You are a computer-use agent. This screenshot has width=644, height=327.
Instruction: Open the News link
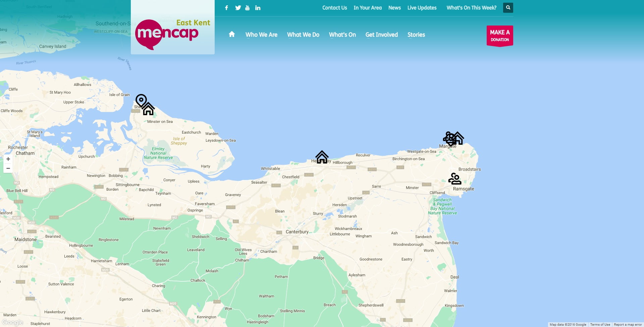394,8
